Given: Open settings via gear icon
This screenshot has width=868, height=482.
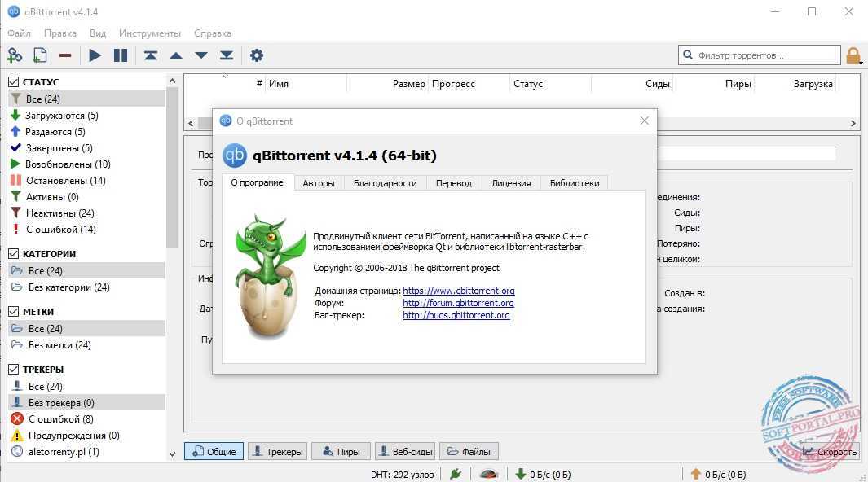Looking at the screenshot, I should point(256,55).
